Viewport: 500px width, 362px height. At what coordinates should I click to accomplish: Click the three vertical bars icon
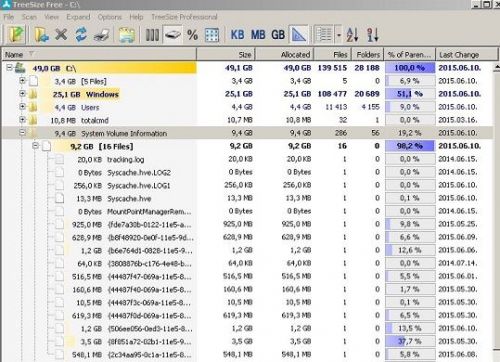(x=152, y=35)
